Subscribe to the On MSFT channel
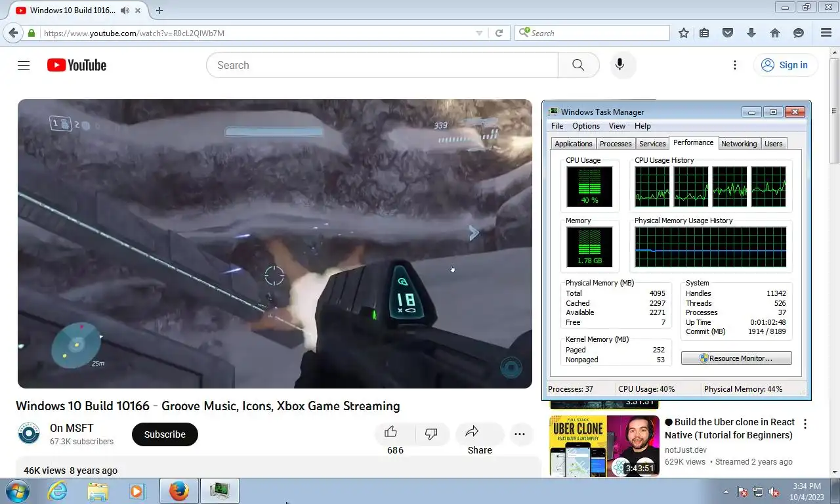 point(165,434)
